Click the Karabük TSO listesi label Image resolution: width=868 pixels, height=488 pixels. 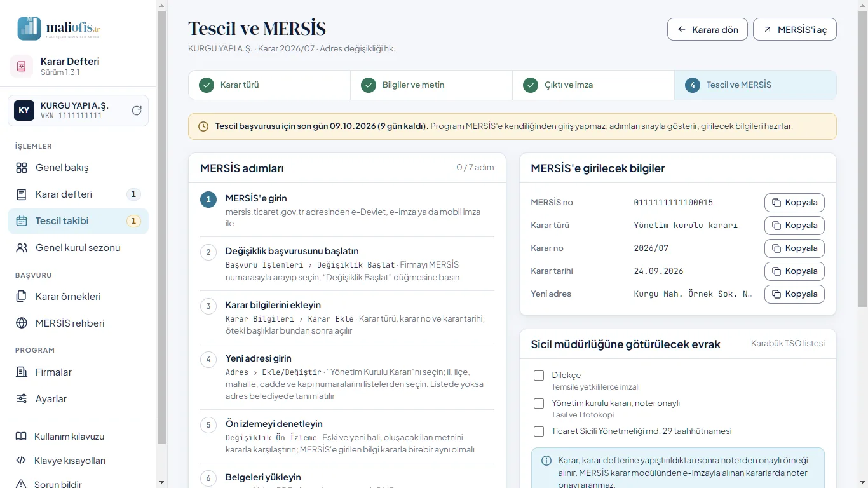coord(788,344)
